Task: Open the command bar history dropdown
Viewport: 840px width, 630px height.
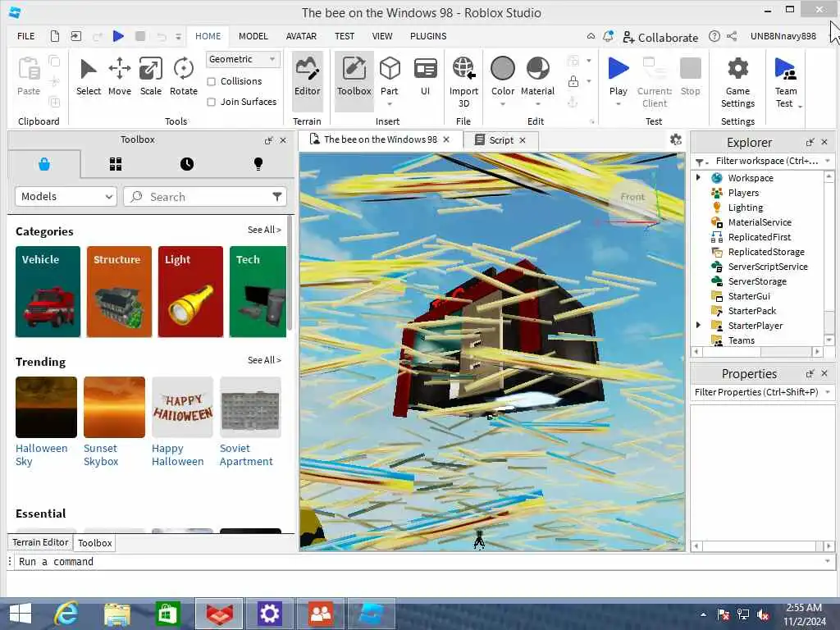Action: point(828,561)
